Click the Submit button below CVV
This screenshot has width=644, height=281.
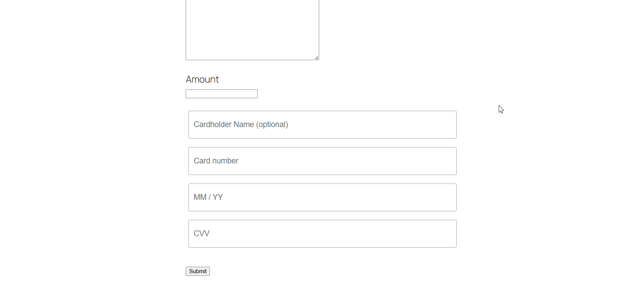click(x=198, y=271)
